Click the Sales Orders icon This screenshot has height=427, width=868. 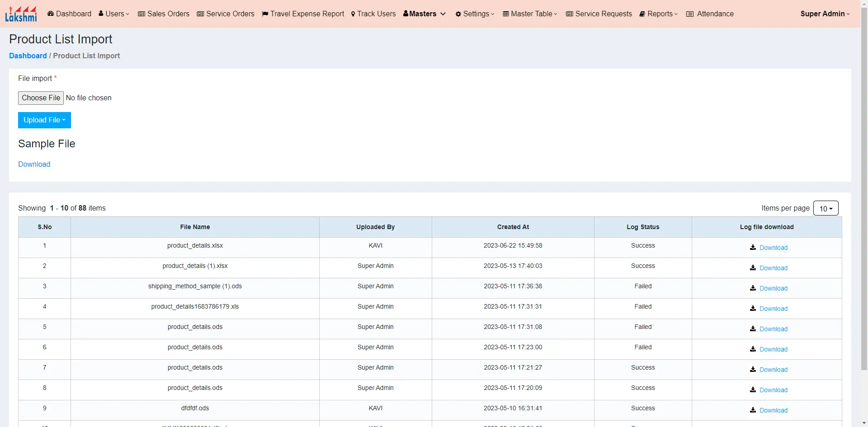142,14
